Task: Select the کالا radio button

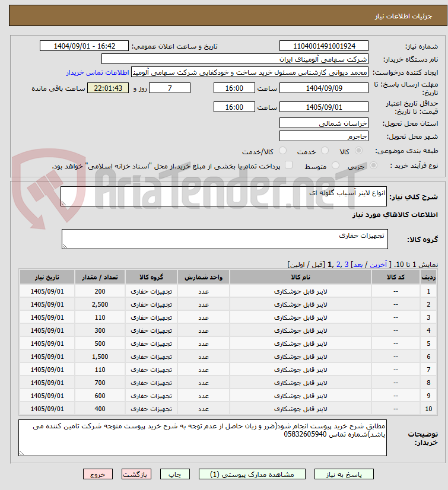Action: [x=358, y=151]
